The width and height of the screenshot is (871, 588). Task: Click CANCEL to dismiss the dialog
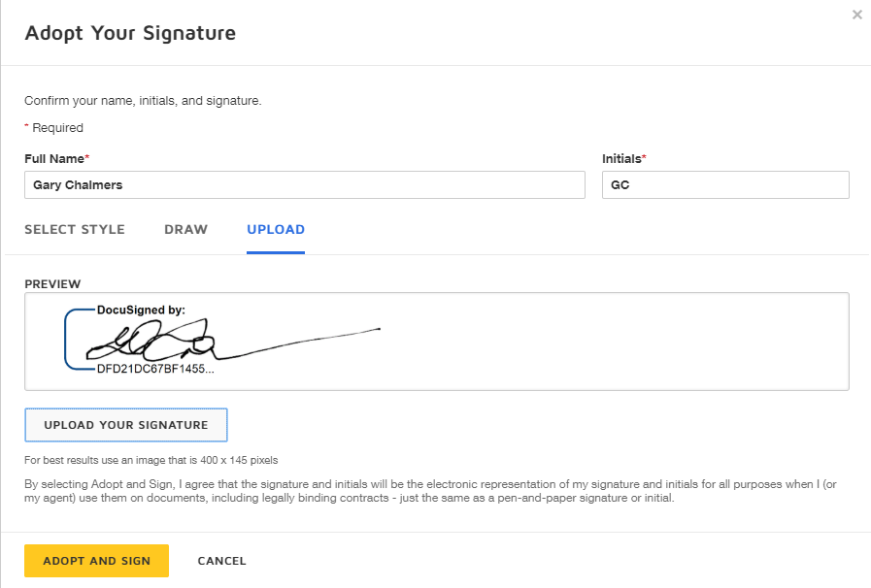point(221,561)
